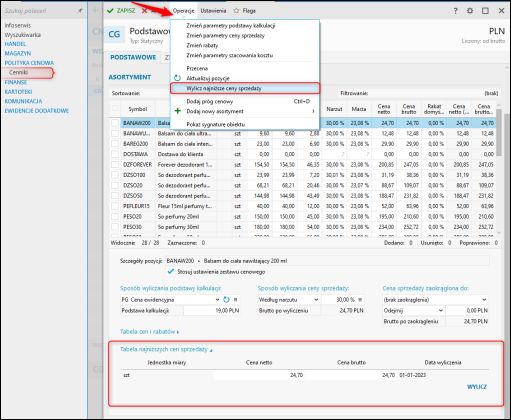Open the (brak zaokrąglenia) rounding dropdown
The height and width of the screenshot is (420, 511).
click(x=435, y=300)
